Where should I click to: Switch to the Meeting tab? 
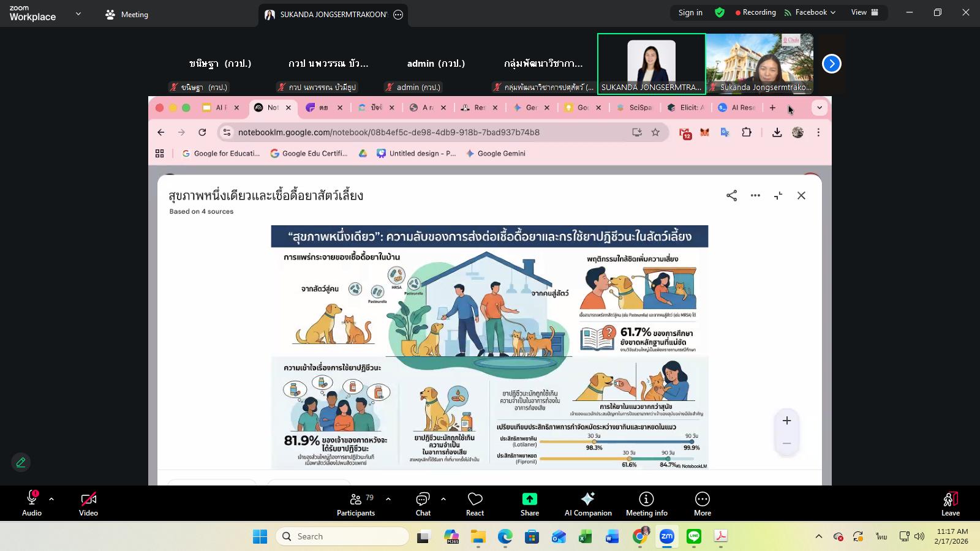click(x=127, y=14)
